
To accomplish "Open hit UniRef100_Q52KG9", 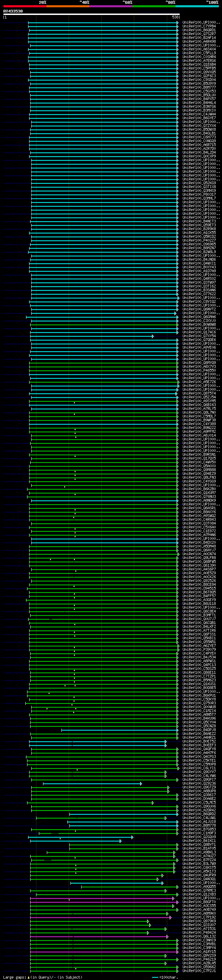I will 199,183.
